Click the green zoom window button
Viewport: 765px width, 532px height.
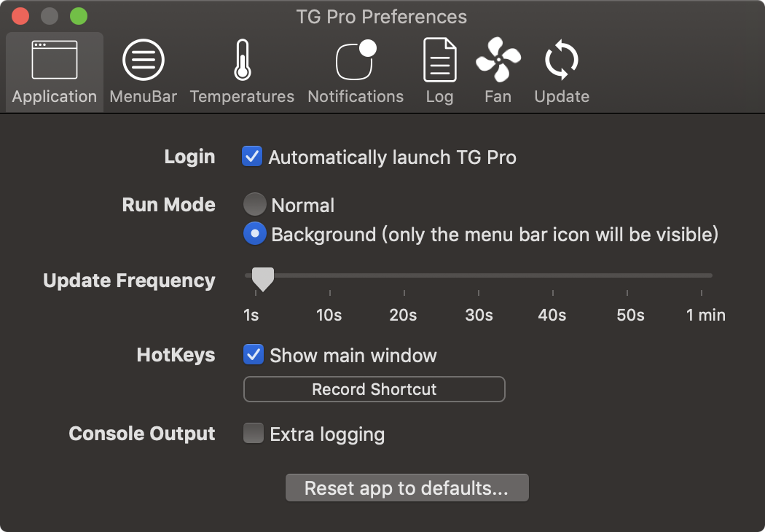tap(79, 16)
